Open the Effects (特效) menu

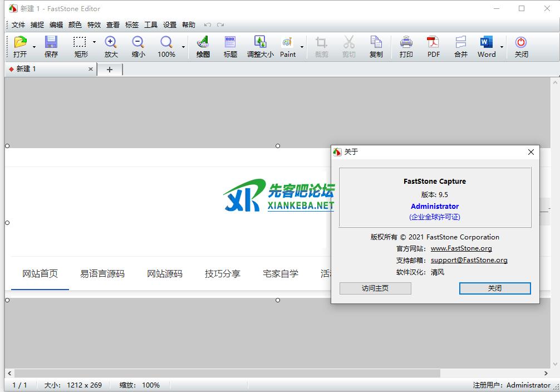(94, 24)
